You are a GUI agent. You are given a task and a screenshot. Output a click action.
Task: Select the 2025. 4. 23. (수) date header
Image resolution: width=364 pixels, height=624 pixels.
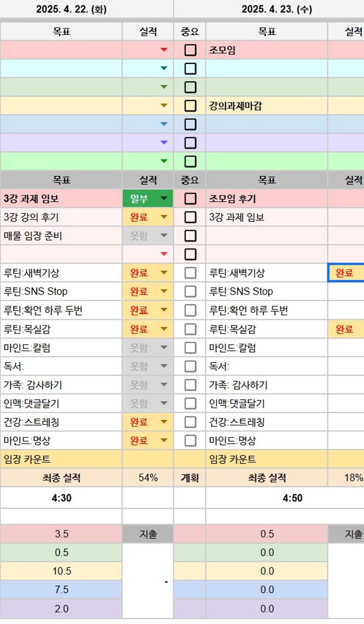[276, 9]
